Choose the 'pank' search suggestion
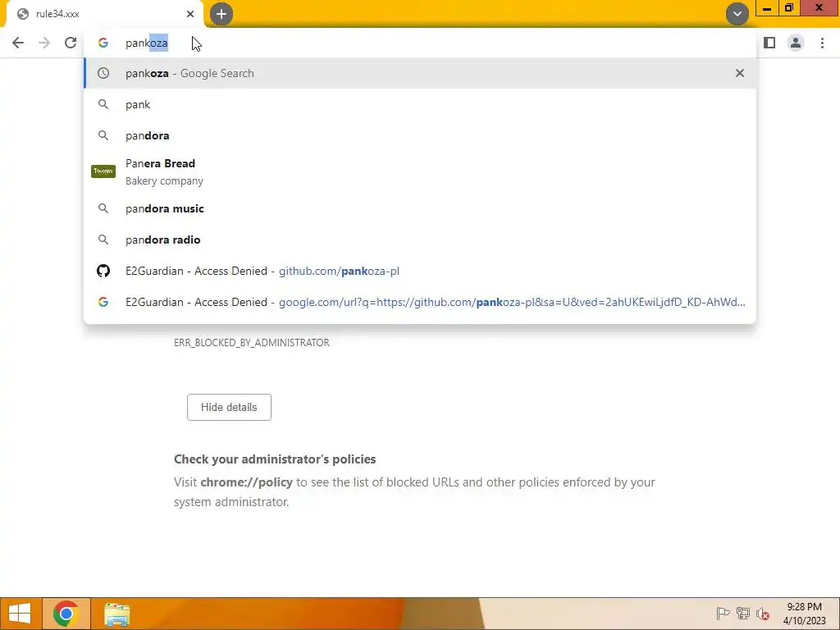This screenshot has height=630, width=840. click(420, 104)
